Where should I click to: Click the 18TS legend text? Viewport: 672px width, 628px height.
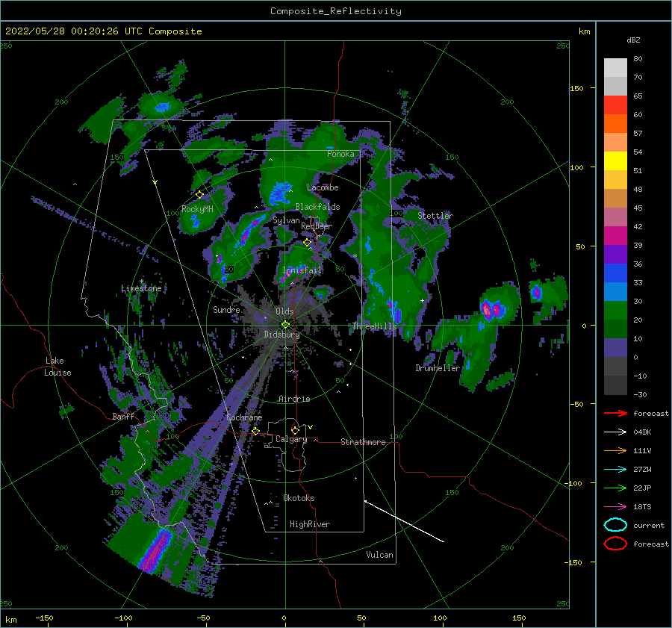click(642, 507)
